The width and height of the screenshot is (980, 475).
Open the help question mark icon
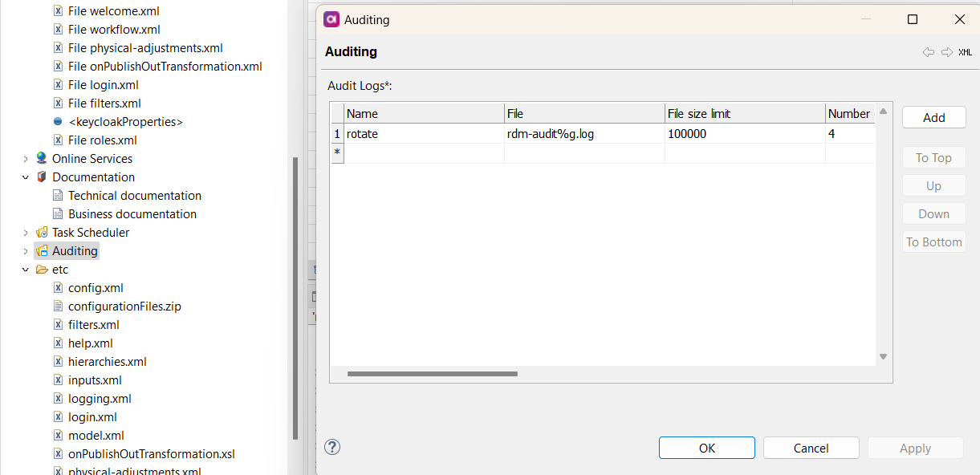(x=332, y=447)
